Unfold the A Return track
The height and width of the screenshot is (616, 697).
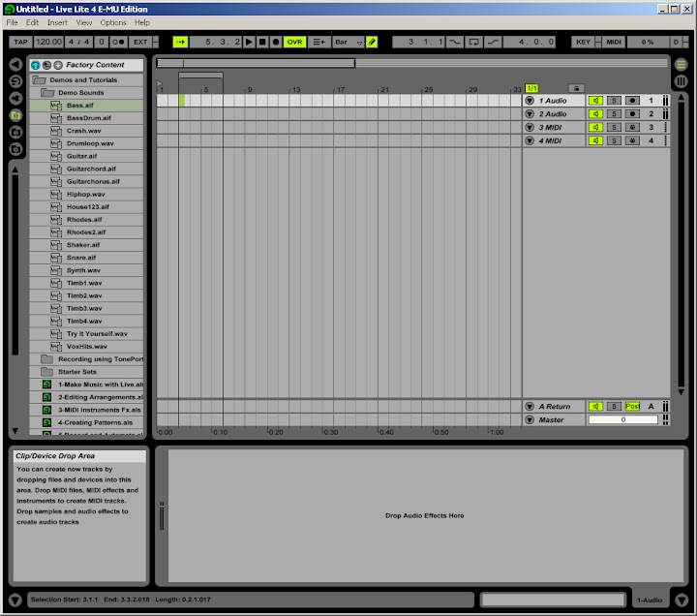tap(530, 406)
